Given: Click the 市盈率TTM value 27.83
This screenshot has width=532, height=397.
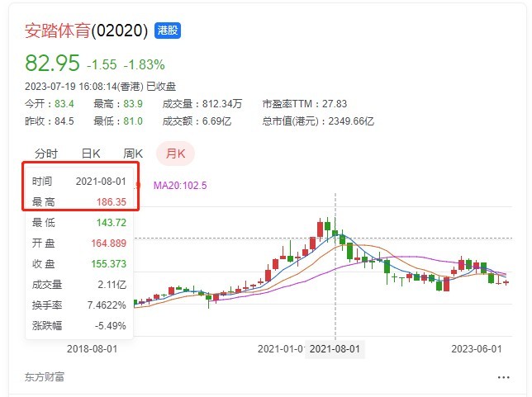Looking at the screenshot, I should [335, 104].
